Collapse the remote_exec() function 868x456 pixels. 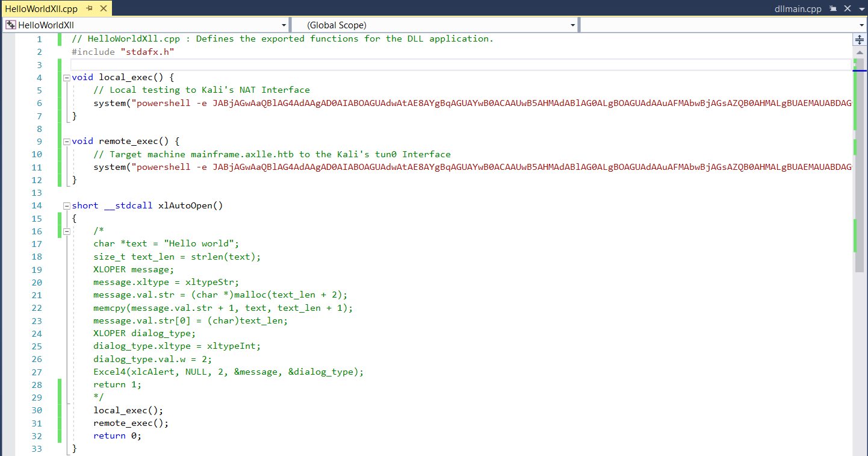coord(66,142)
